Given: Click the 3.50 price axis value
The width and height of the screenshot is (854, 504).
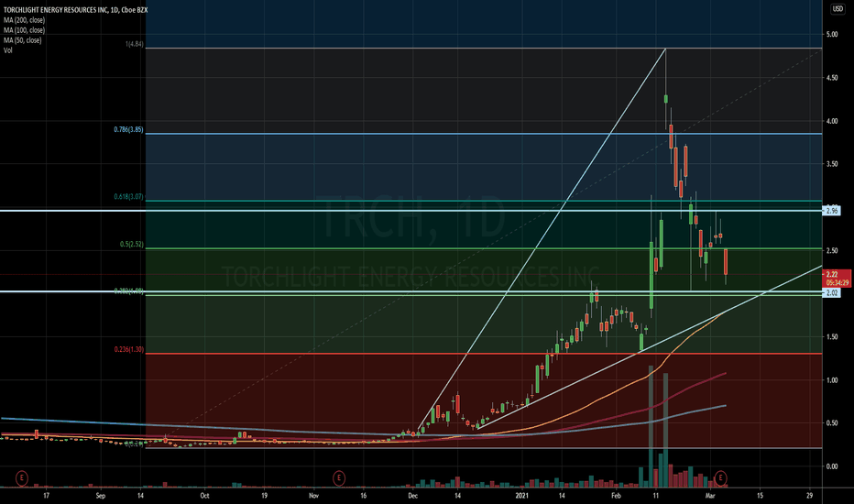Looking at the screenshot, I should (x=832, y=164).
